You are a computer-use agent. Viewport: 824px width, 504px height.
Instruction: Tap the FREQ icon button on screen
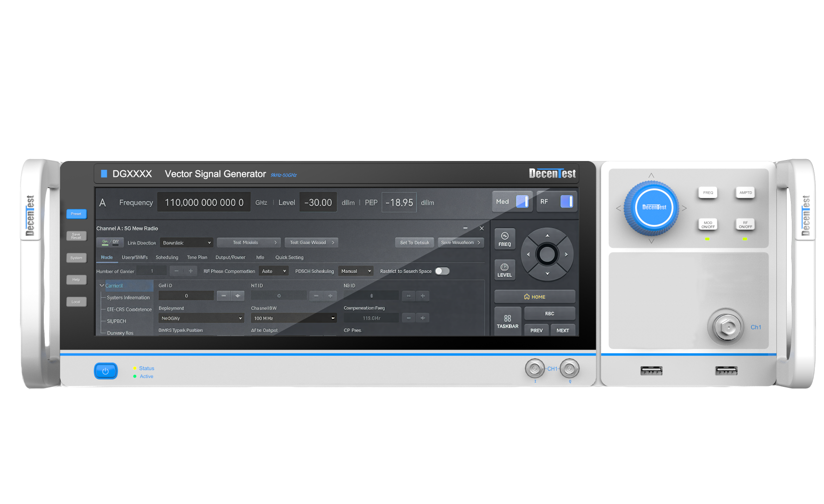(504, 239)
